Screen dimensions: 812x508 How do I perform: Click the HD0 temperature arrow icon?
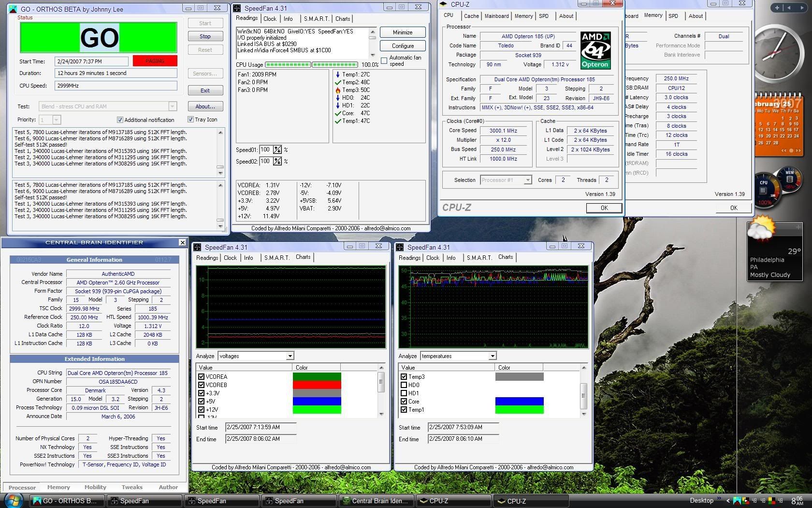[x=338, y=98]
